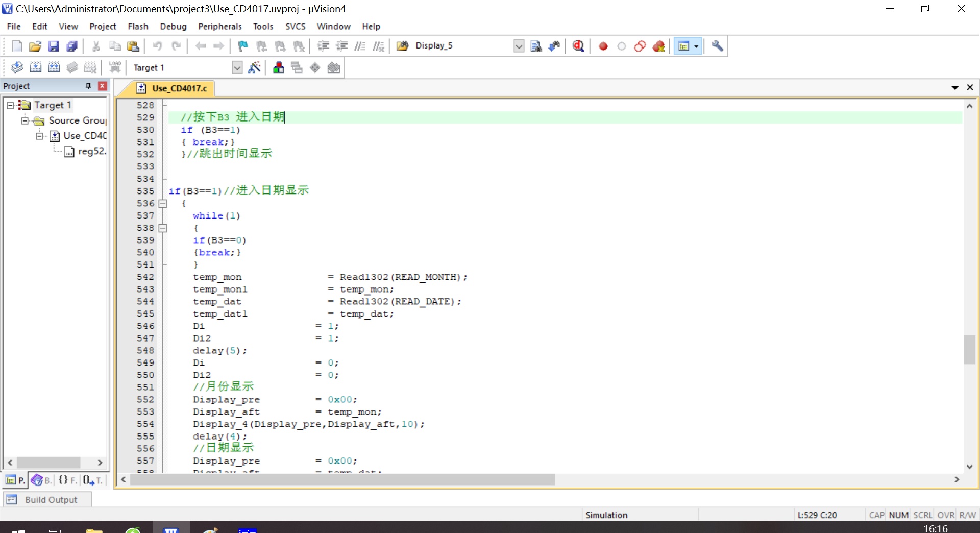
Task: Rebuild all target files
Action: [x=54, y=67]
